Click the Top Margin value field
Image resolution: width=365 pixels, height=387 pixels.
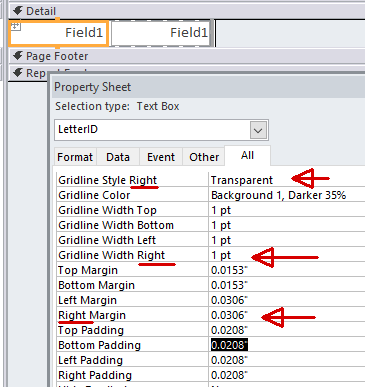pyautogui.click(x=287, y=270)
